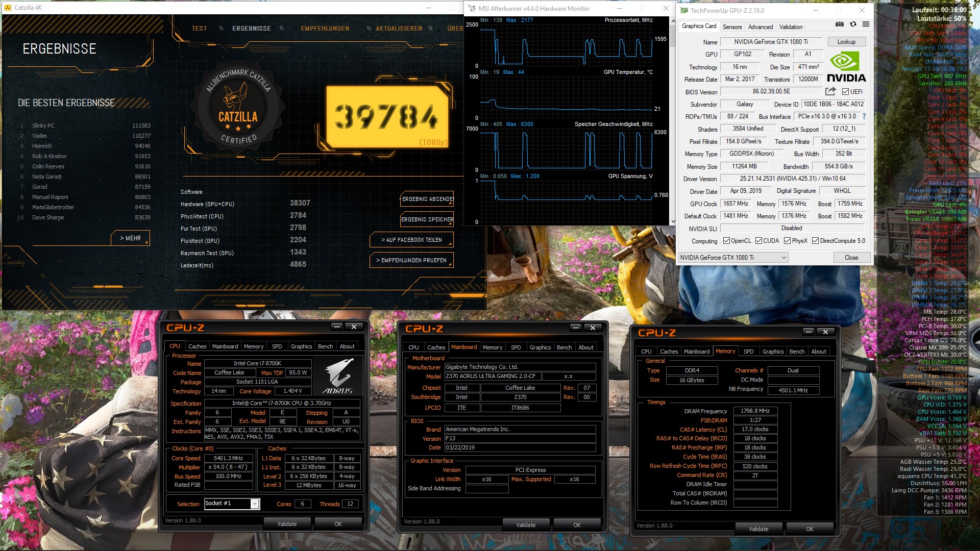Click the BIOS Version field 86.02.39.00.5E
The image size is (980, 551).
[771, 92]
